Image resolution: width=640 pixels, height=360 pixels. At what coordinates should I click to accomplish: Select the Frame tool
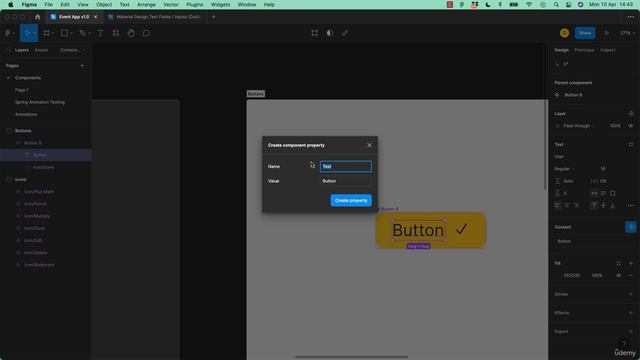pos(46,33)
